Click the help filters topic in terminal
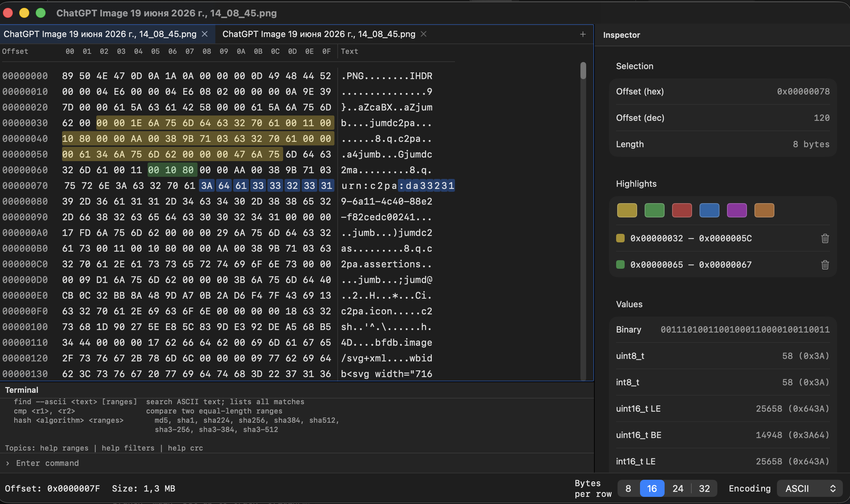This screenshot has height=504, width=850. [128, 448]
